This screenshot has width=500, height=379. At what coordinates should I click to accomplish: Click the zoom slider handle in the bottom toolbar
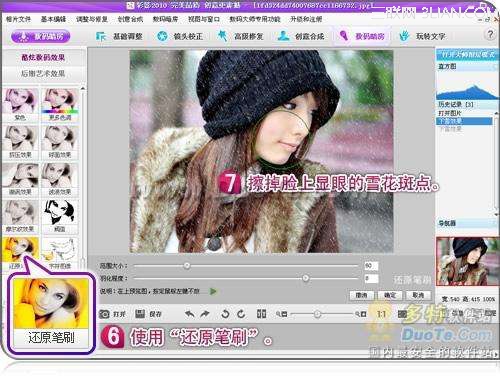coord(317,314)
